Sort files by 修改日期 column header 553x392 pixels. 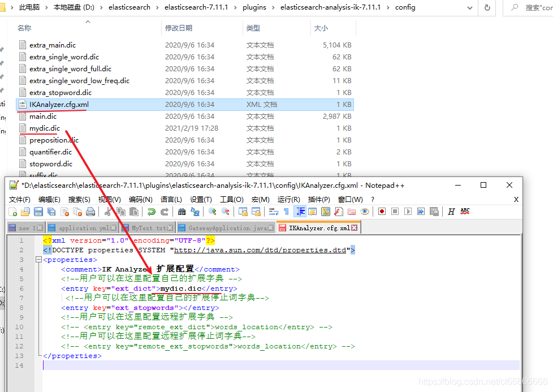179,28
